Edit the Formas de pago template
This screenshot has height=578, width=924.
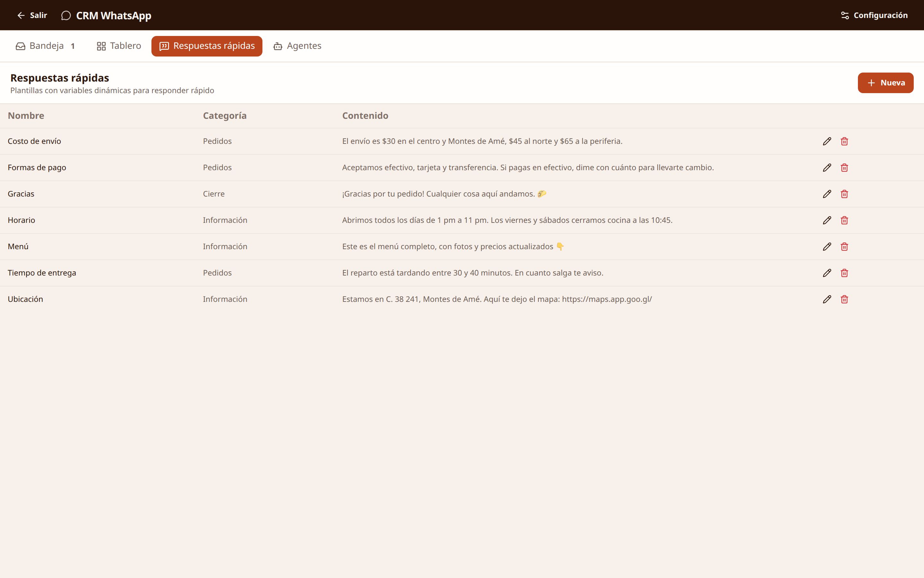point(827,168)
